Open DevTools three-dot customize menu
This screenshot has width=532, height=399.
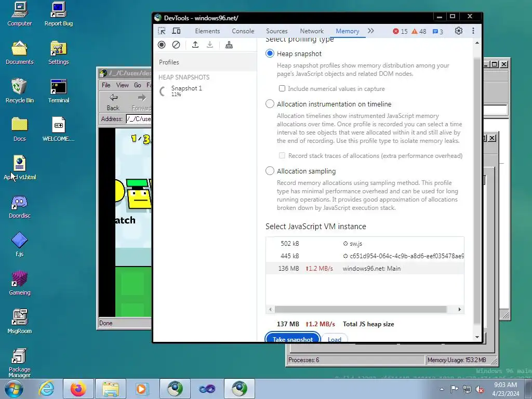coord(473,31)
